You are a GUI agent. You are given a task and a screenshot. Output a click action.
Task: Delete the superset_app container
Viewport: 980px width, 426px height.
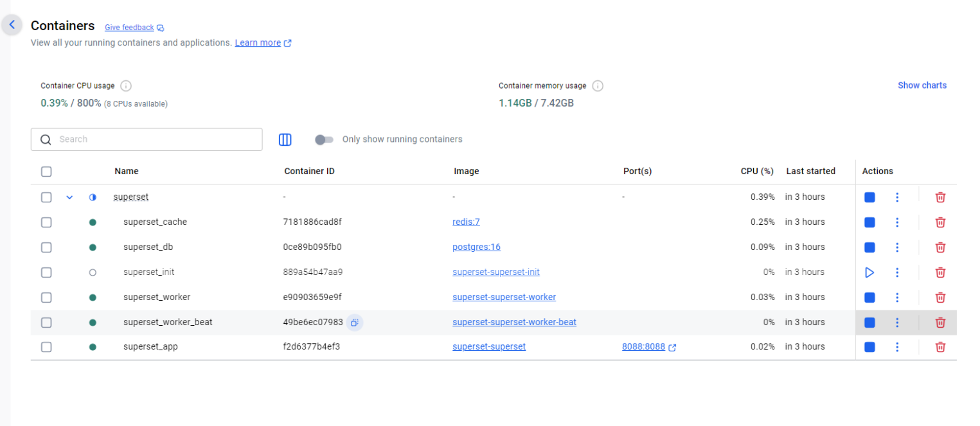click(940, 346)
